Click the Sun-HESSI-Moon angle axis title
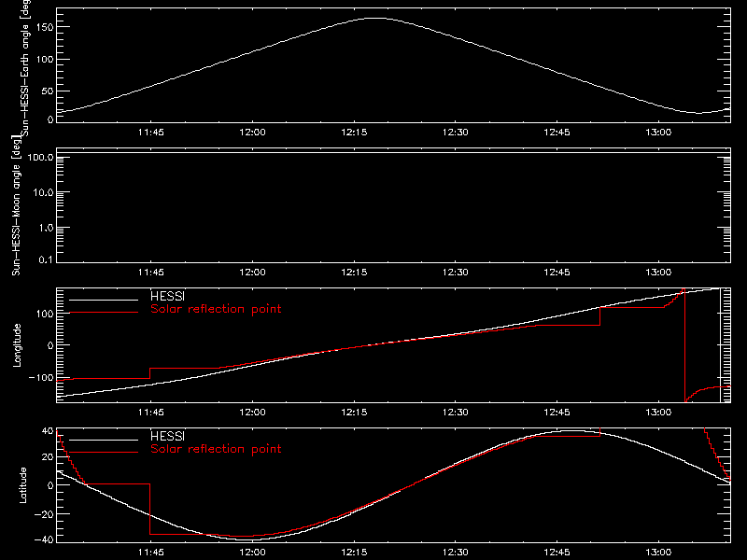This screenshot has height=560, width=747. pos(16,205)
